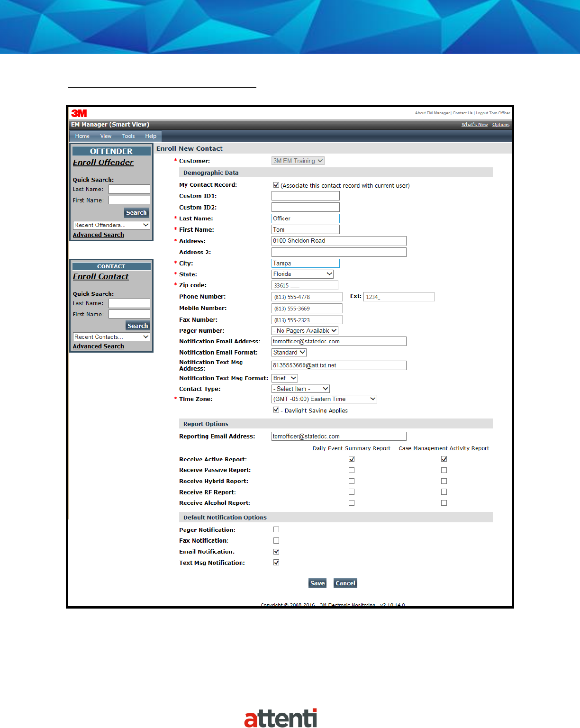
Task: Click the Ext field
Action: [399, 297]
